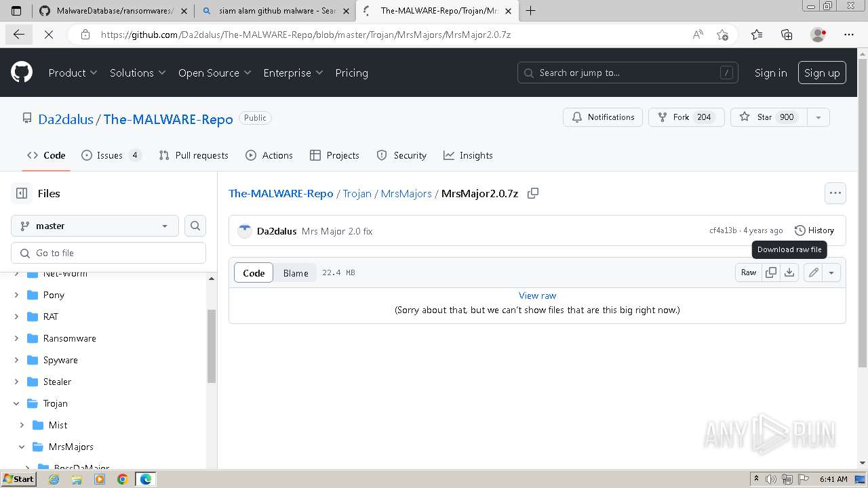Expand the Mist folder
This screenshot has width=868, height=488.
coord(22,425)
